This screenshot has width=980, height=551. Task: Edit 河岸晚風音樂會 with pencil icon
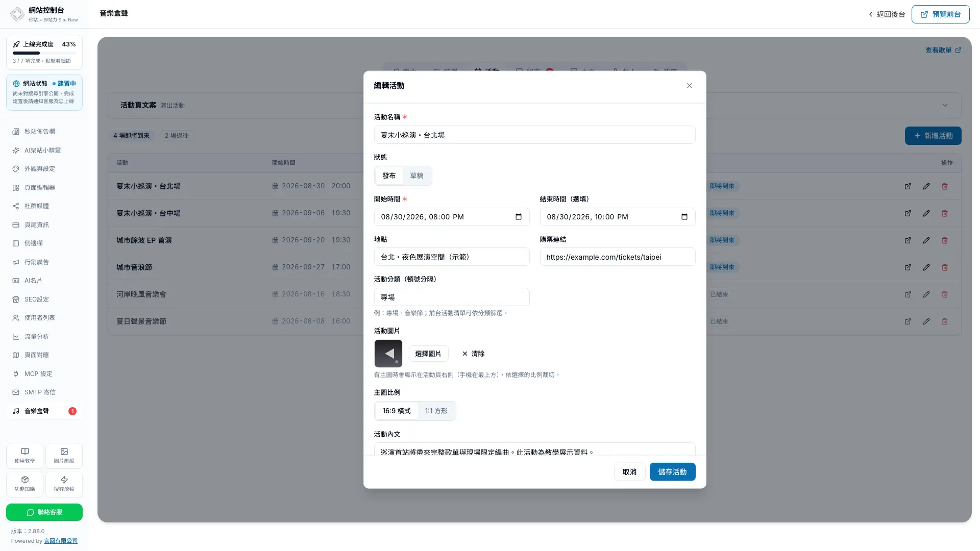pyautogui.click(x=926, y=294)
